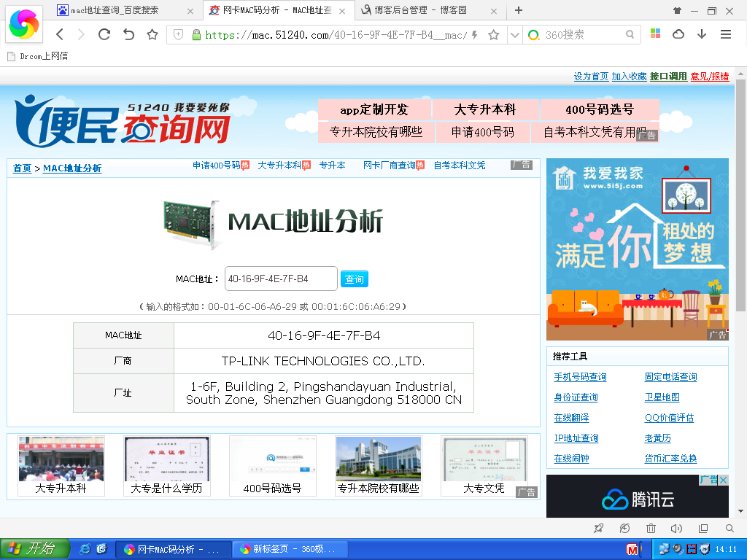Screen dimensions: 747x560
Task: Click the 接口调用 link
Action: [x=668, y=76]
